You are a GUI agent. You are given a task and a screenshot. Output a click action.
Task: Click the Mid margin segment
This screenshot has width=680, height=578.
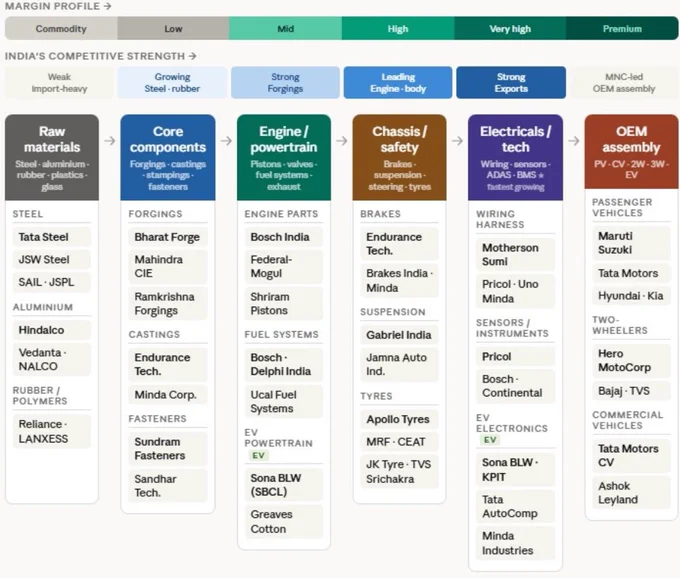tap(285, 29)
